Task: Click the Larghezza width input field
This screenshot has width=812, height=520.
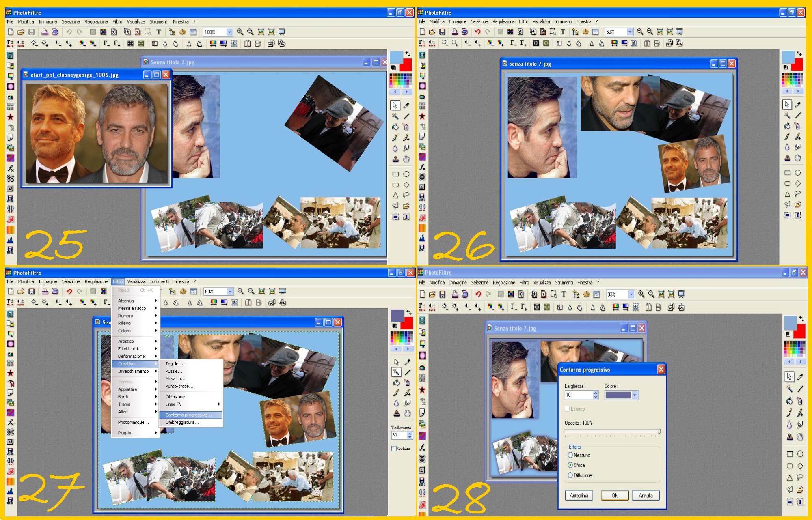Action: (x=579, y=395)
